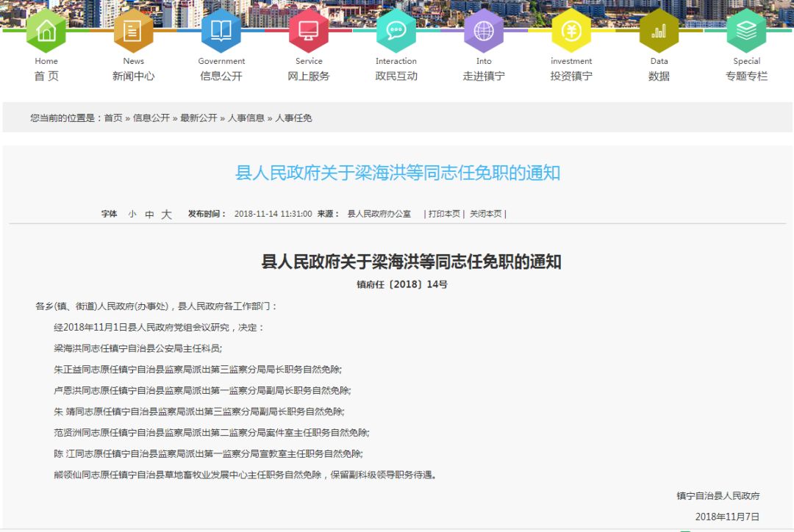The height and width of the screenshot is (532, 794).
Task: Open the orange News hexagon icon
Action: 133,31
